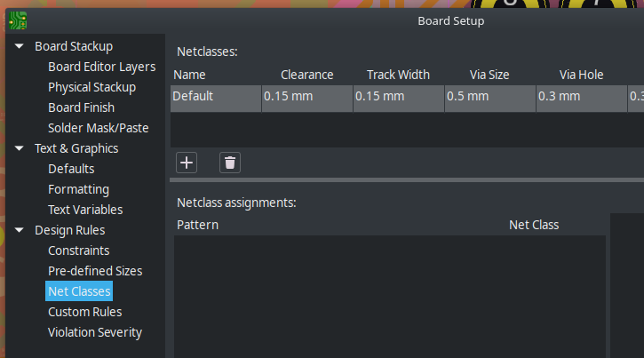Screen dimensions: 644x358
Task: Open Pre-defined Sizes page
Action: pyautogui.click(x=95, y=271)
